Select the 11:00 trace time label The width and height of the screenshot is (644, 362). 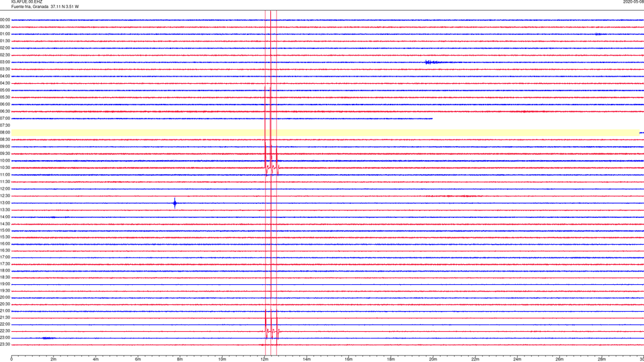(x=5, y=175)
